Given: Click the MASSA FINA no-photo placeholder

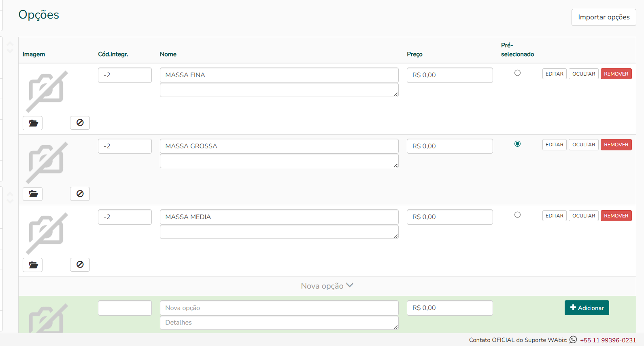Looking at the screenshot, I should [47, 91].
